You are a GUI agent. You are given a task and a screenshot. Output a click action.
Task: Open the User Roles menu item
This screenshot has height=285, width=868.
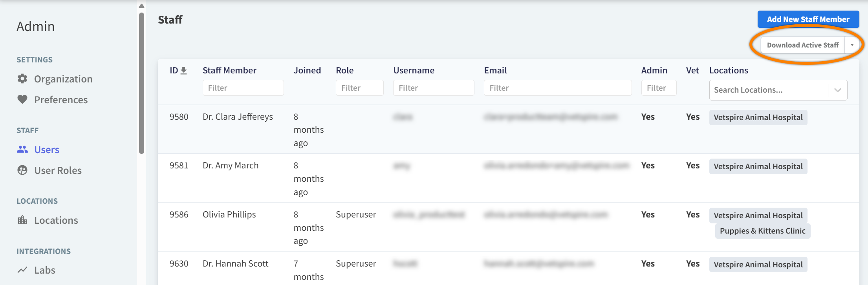click(x=58, y=170)
